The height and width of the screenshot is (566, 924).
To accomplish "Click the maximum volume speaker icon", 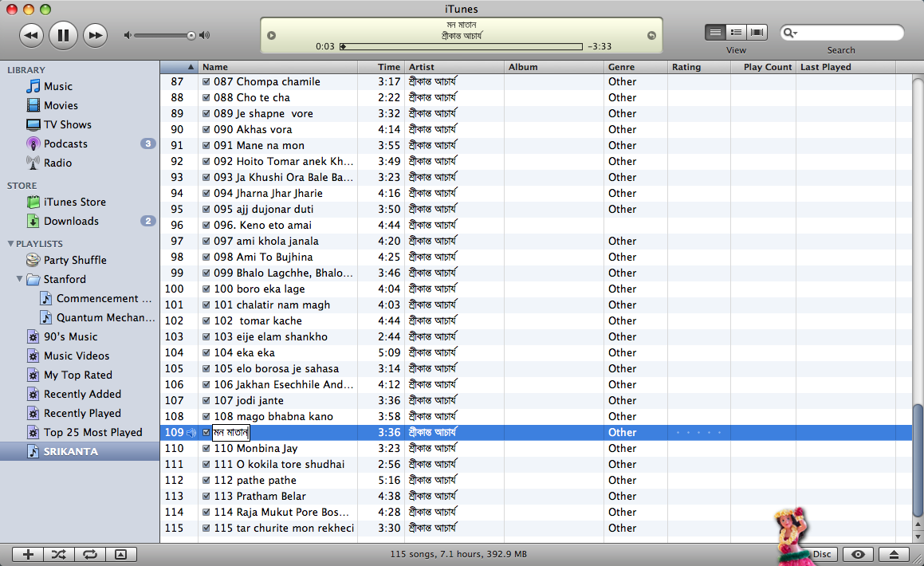I will click(204, 35).
